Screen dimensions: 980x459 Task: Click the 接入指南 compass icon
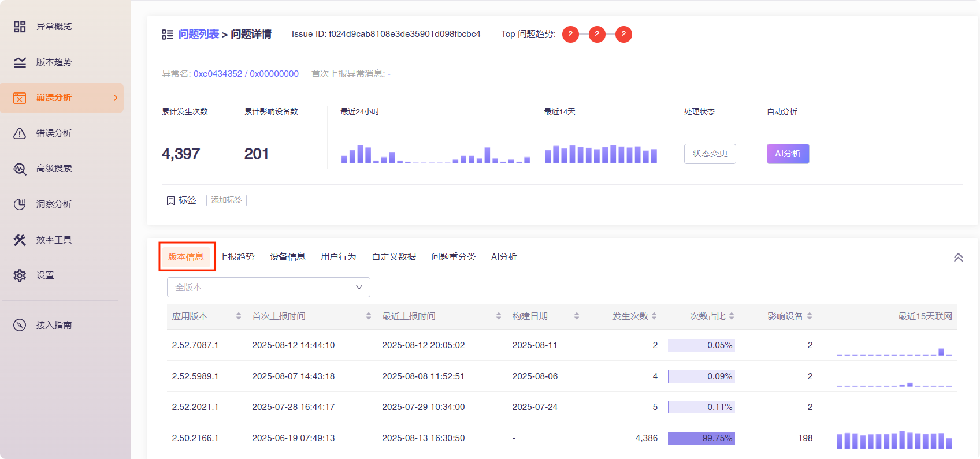click(20, 325)
